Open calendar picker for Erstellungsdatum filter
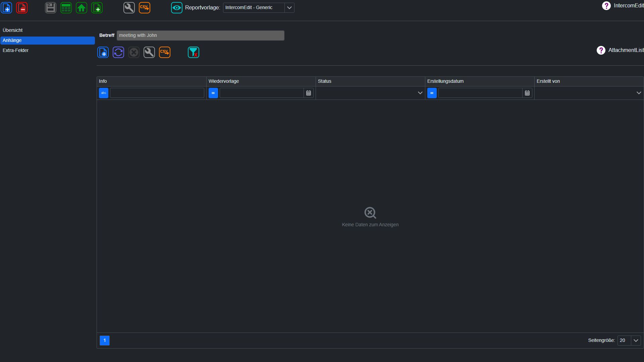Screen dimensions: 644x362 coord(527,93)
